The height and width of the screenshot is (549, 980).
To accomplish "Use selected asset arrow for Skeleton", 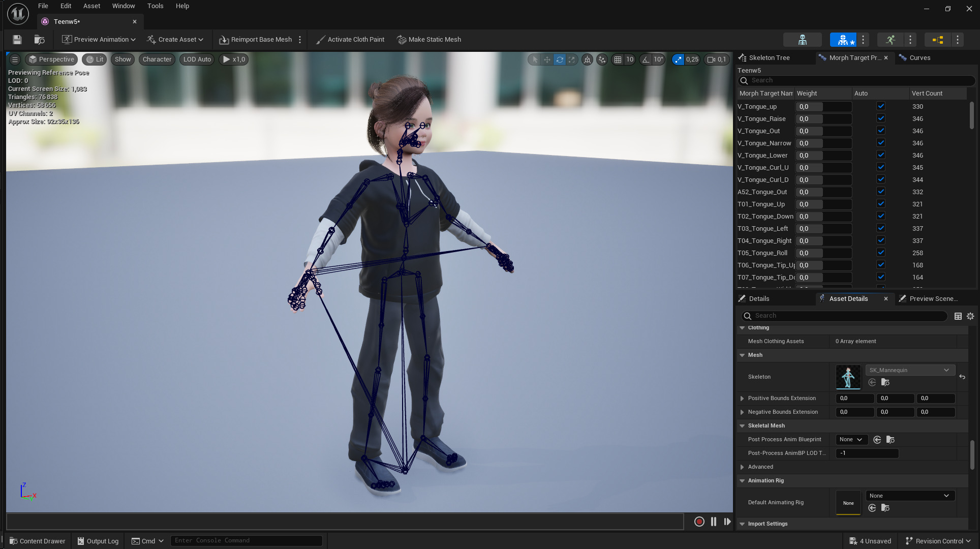I will coord(872,382).
